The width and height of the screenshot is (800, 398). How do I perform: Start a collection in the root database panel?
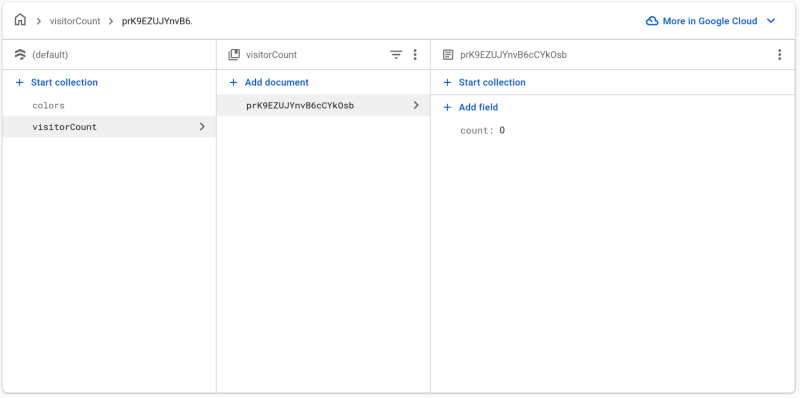pyautogui.click(x=64, y=82)
